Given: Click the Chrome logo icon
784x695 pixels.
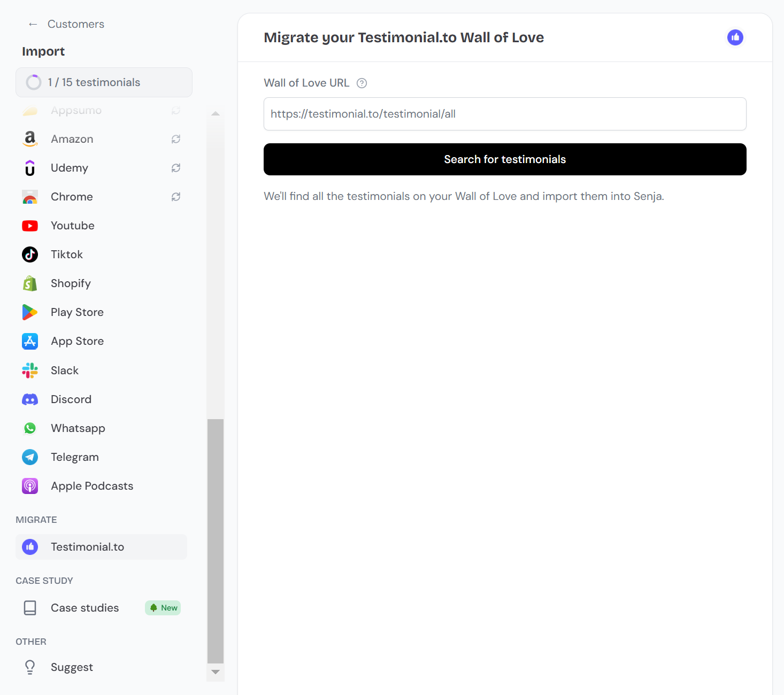Looking at the screenshot, I should pyautogui.click(x=30, y=197).
